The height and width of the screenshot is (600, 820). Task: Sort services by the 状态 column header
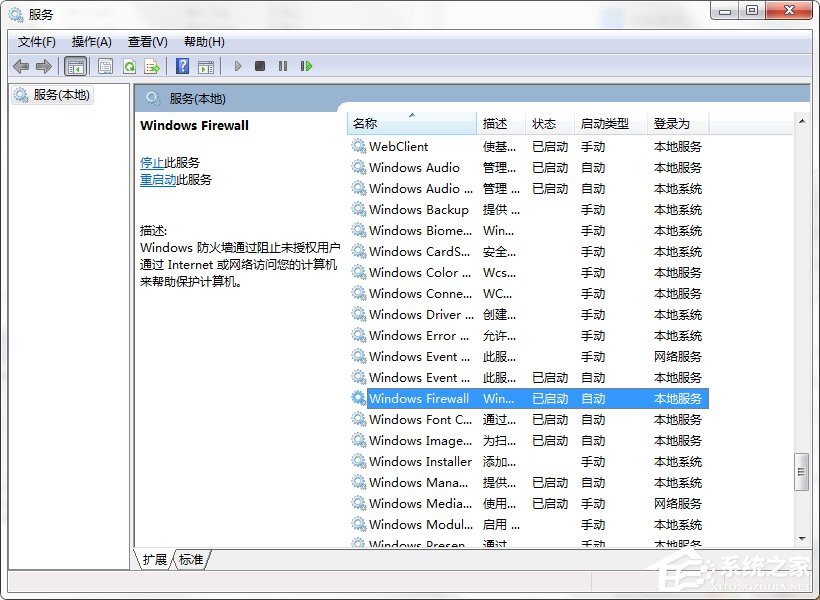546,121
